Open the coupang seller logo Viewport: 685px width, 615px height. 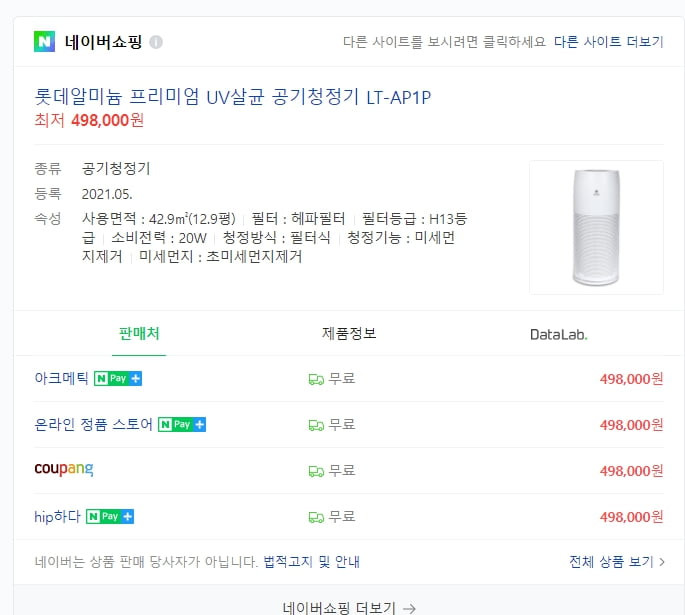tap(64, 469)
